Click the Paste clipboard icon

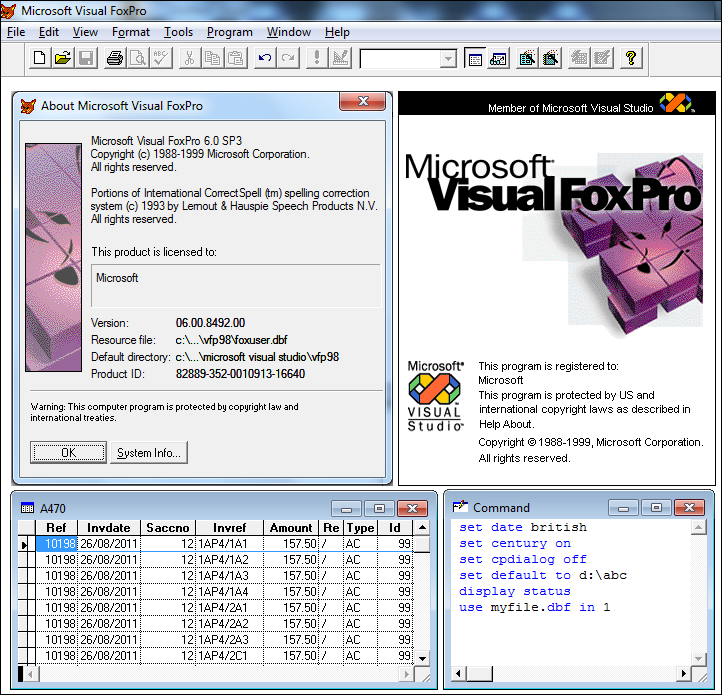coord(236,58)
